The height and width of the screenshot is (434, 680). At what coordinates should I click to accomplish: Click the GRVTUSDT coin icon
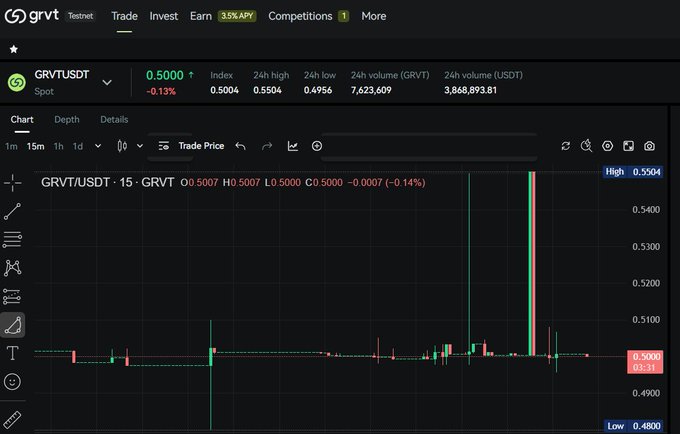point(17,82)
